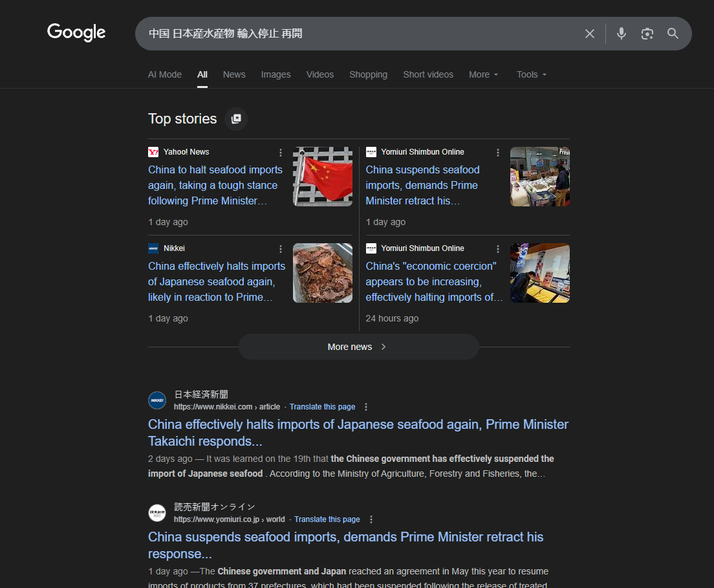Image resolution: width=714 pixels, height=588 pixels.
Task: Open search by image camera icon
Action: 647,34
